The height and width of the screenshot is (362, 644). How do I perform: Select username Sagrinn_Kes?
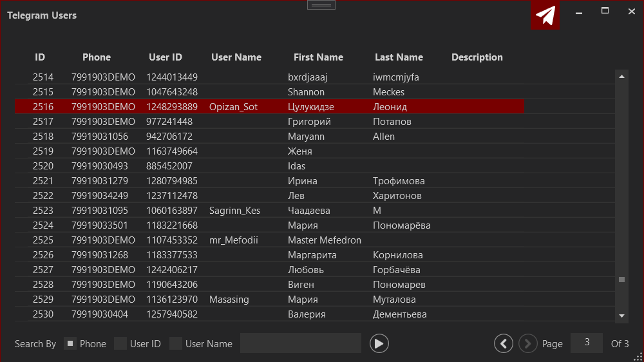[234, 211]
